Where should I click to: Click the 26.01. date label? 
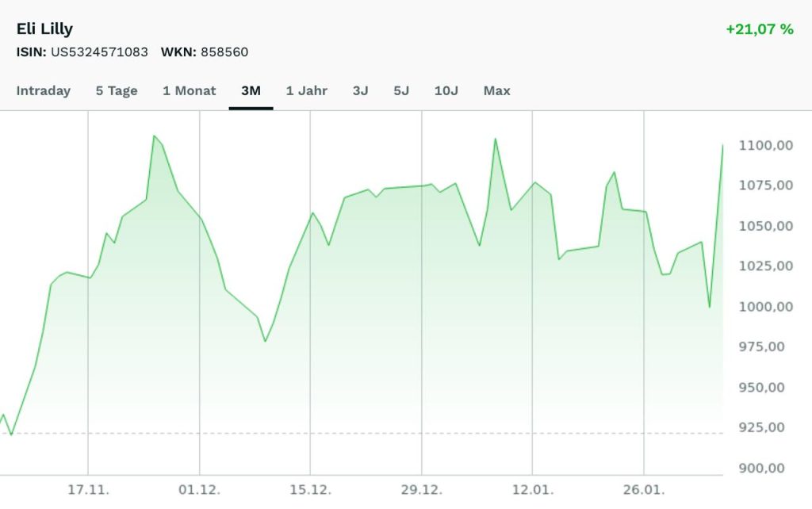pos(644,489)
